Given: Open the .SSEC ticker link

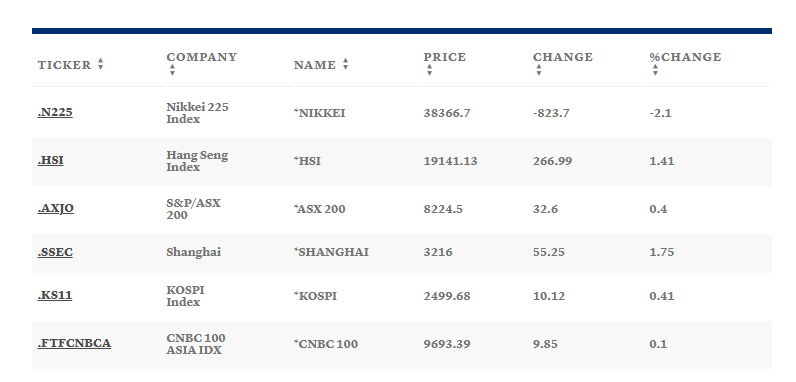Looking at the screenshot, I should click(55, 252).
